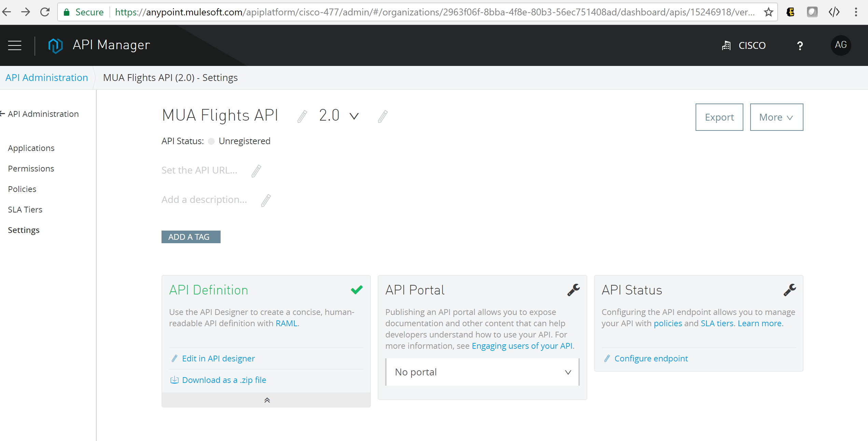
Task: Open SLA Tiers in the sidebar
Action: point(25,209)
